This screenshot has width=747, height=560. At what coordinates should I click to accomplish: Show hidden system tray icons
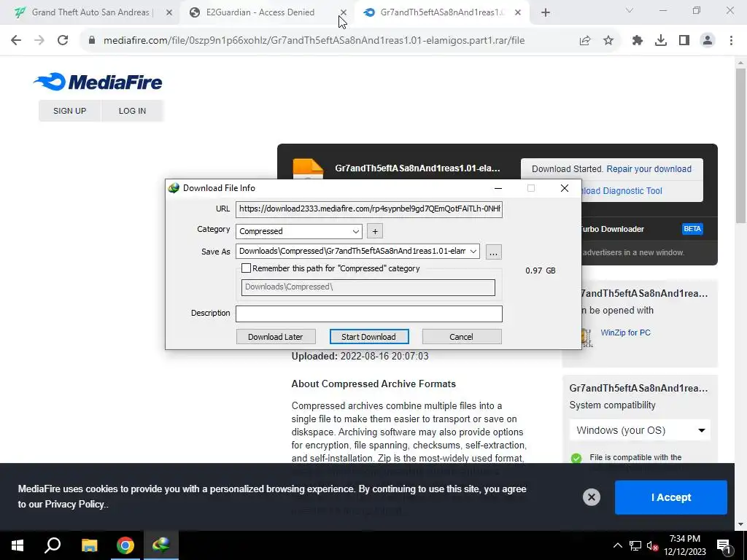[617, 545]
